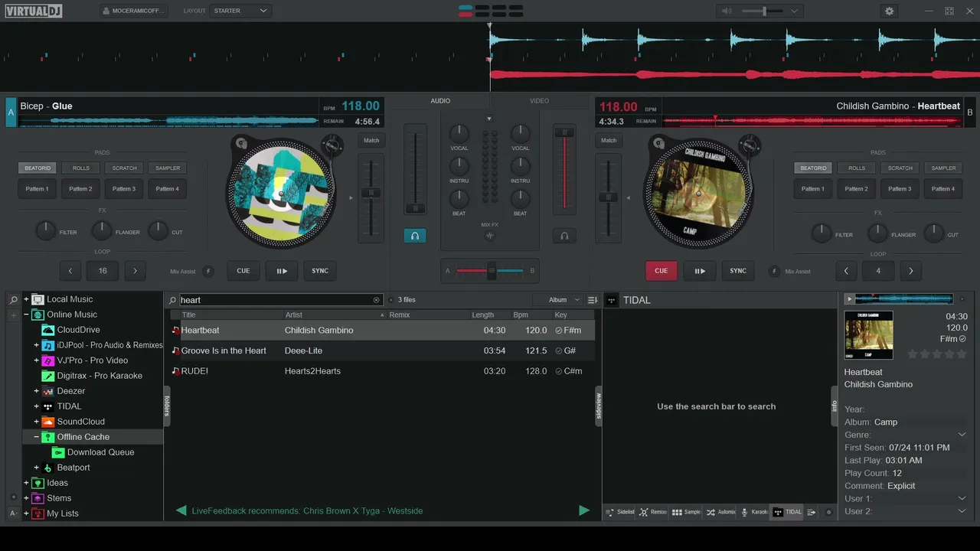Clear the heart search text
This screenshot has width=980, height=551.
click(x=376, y=300)
